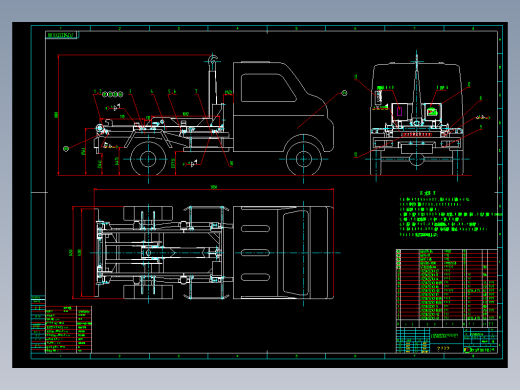Select the green technical requirements notes block
Viewport: 520px width, 390px height.
450,214
